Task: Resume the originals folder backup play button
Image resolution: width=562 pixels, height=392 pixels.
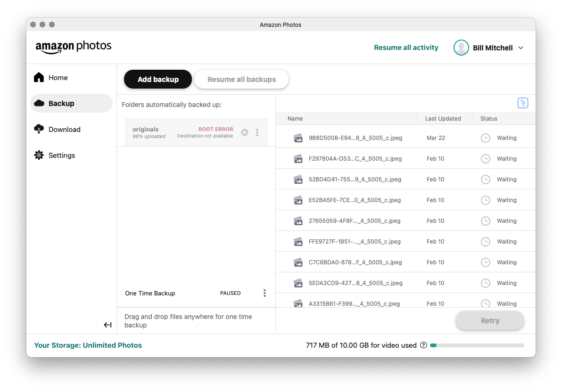Action: click(245, 132)
